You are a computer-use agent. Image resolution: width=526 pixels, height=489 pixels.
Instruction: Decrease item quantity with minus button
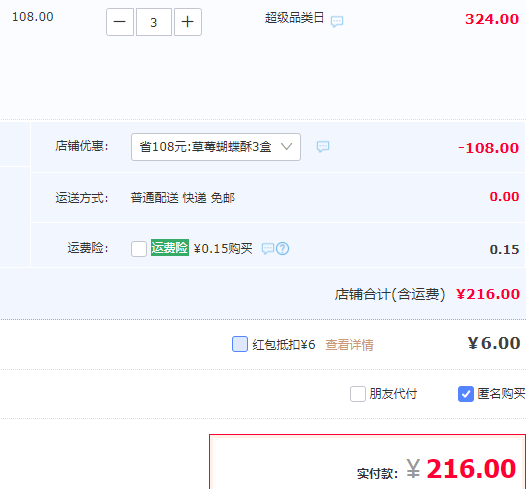tap(120, 22)
